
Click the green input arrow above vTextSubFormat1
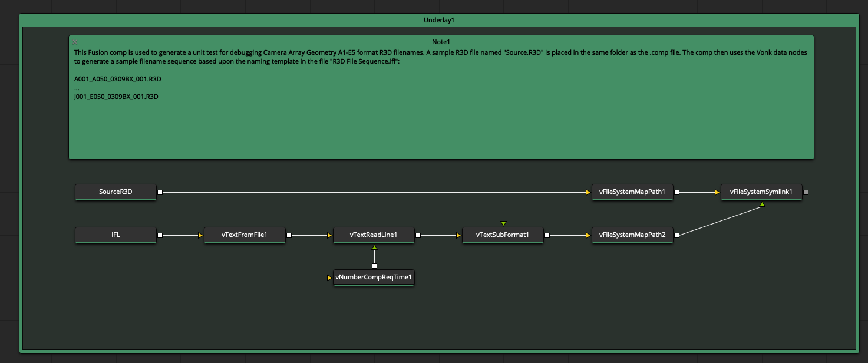pos(503,223)
